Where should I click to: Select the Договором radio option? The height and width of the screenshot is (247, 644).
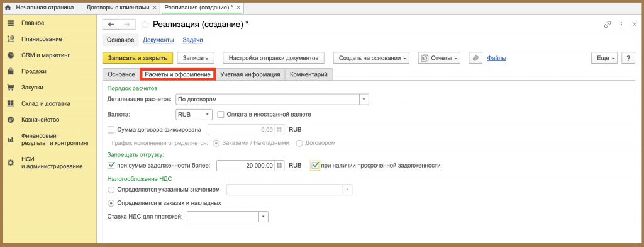click(x=299, y=143)
